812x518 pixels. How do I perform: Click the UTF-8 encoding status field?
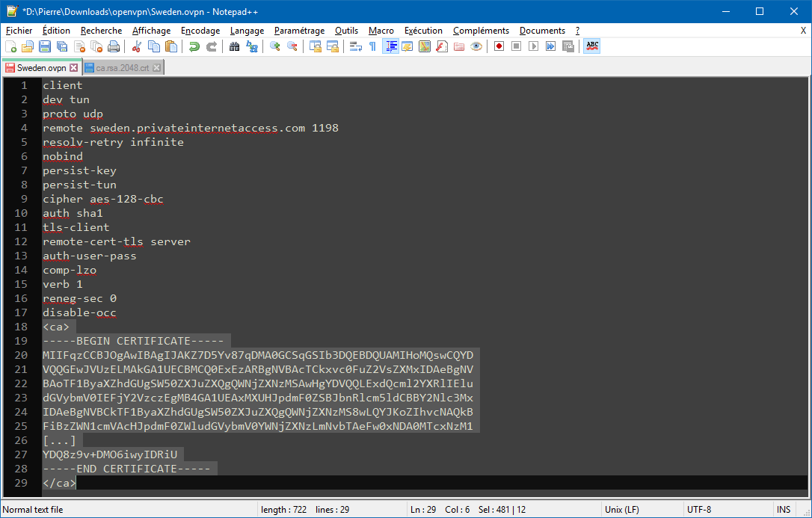pyautogui.click(x=727, y=510)
